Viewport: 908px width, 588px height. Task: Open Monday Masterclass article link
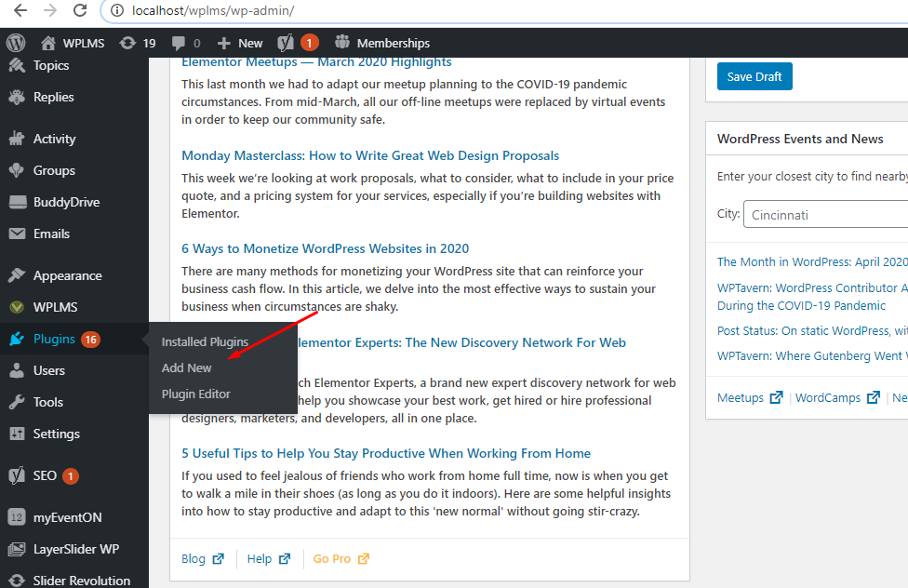pos(370,155)
